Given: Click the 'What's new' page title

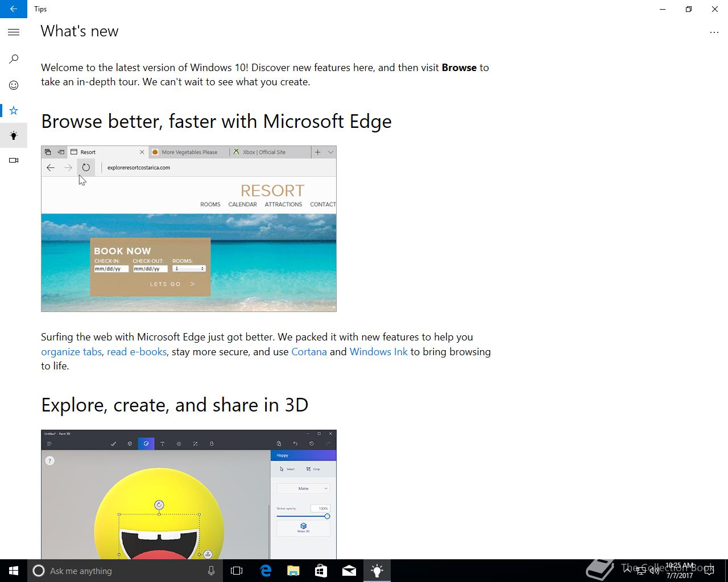Looking at the screenshot, I should pyautogui.click(x=80, y=31).
